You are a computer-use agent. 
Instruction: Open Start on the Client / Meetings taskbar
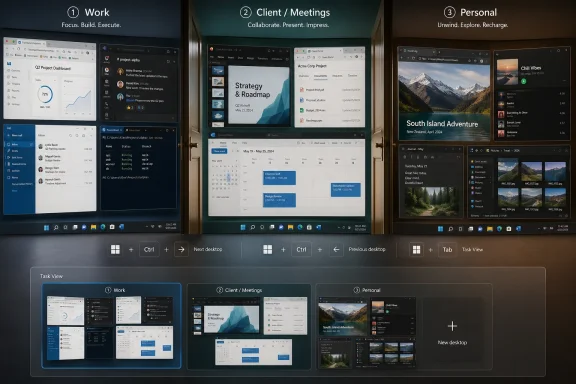click(x=243, y=227)
